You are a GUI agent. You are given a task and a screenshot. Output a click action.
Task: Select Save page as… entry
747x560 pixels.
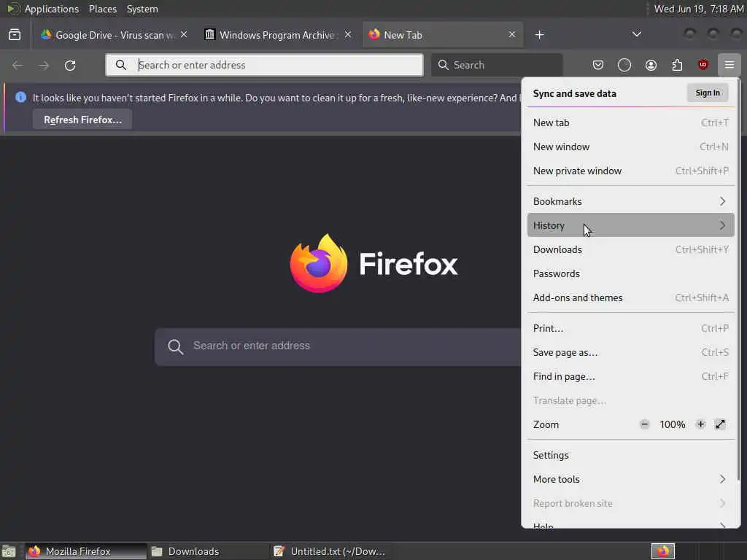pyautogui.click(x=631, y=352)
